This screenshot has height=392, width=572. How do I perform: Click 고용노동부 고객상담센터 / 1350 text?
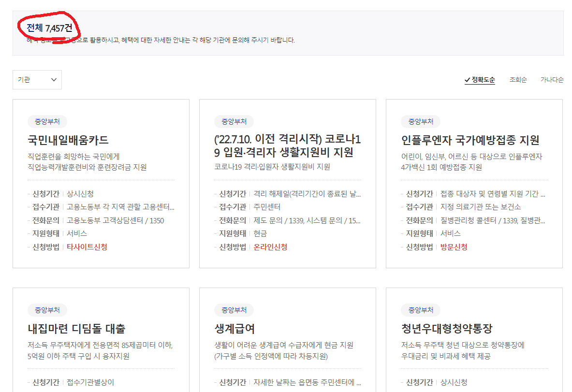[x=115, y=220]
